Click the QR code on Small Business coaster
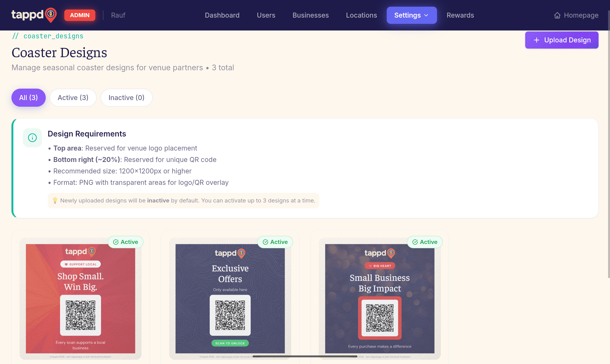610x364 pixels. [x=380, y=318]
